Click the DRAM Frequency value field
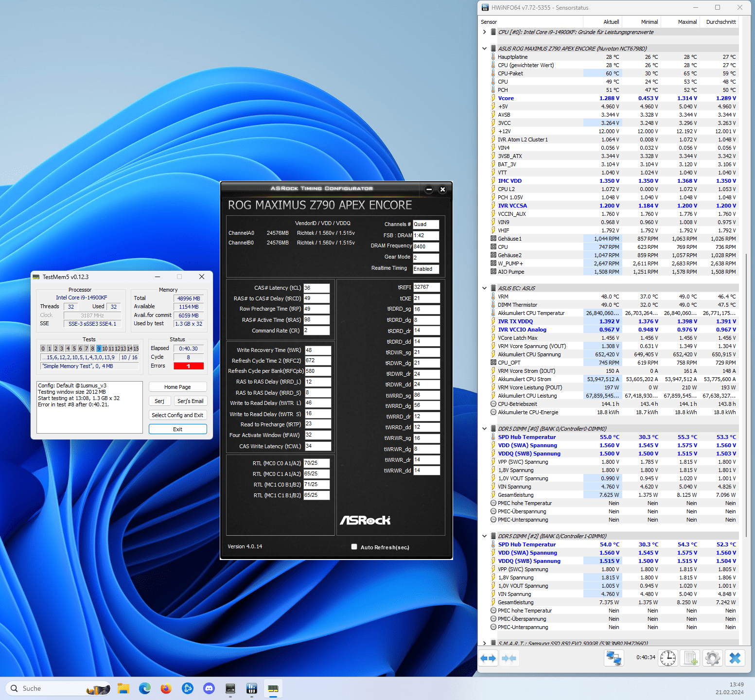This screenshot has width=755, height=700. pos(426,246)
